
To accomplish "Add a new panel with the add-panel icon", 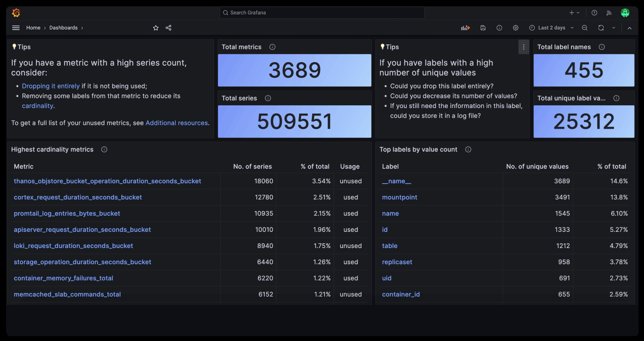I will pos(465,27).
